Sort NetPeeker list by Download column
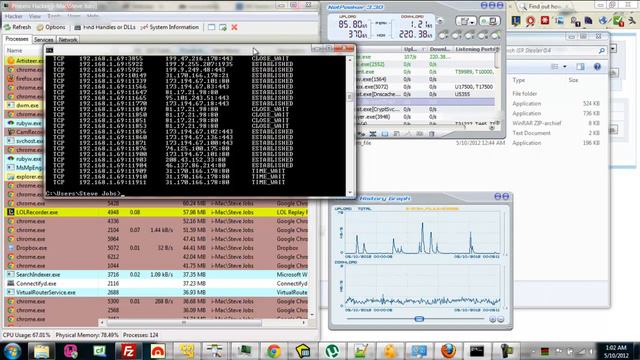 tap(439, 49)
